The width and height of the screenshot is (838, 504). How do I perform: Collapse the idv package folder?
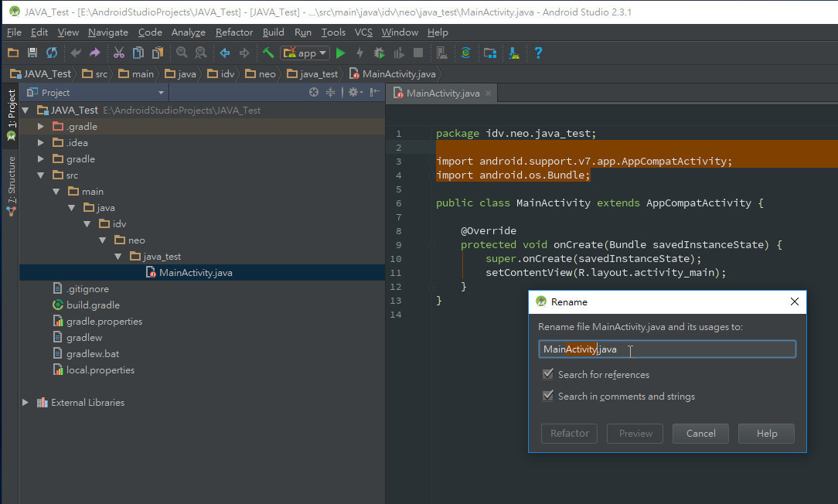click(87, 224)
